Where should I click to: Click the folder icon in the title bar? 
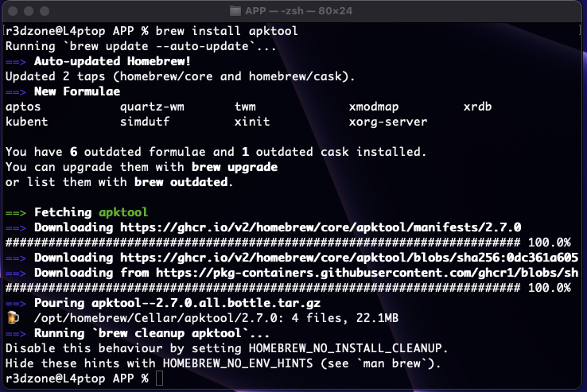(235, 11)
